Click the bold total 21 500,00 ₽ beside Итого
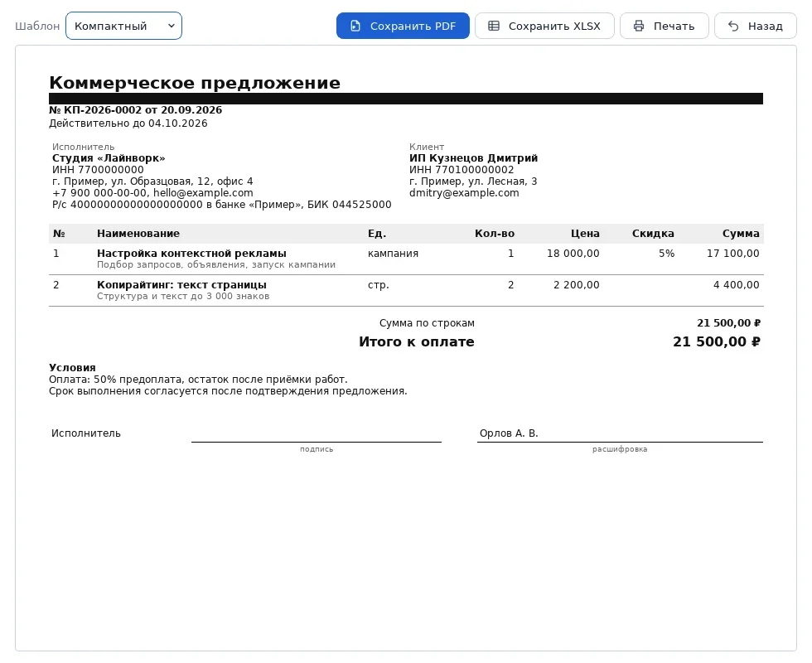 716,341
